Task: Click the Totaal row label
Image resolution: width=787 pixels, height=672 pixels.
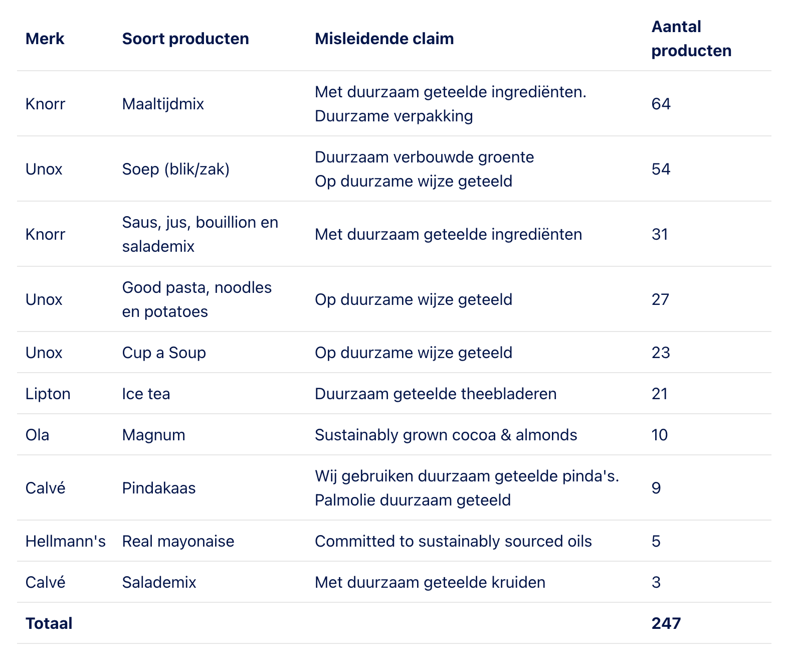Action: [49, 623]
